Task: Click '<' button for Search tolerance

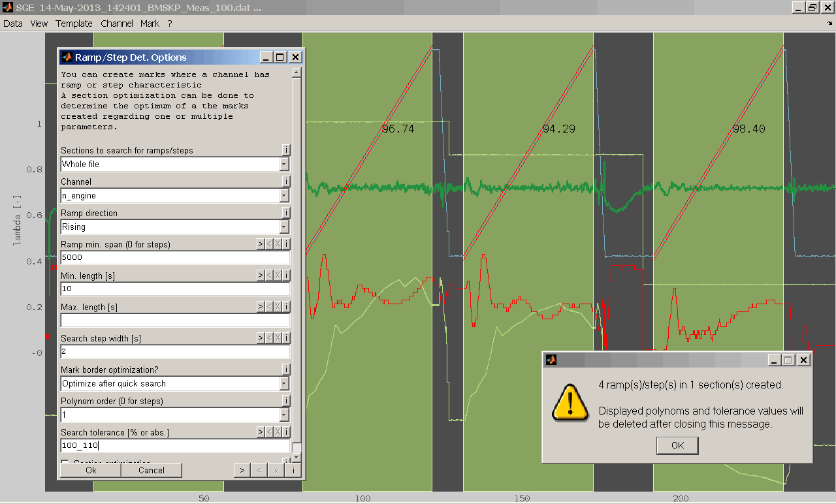Action: tap(269, 432)
